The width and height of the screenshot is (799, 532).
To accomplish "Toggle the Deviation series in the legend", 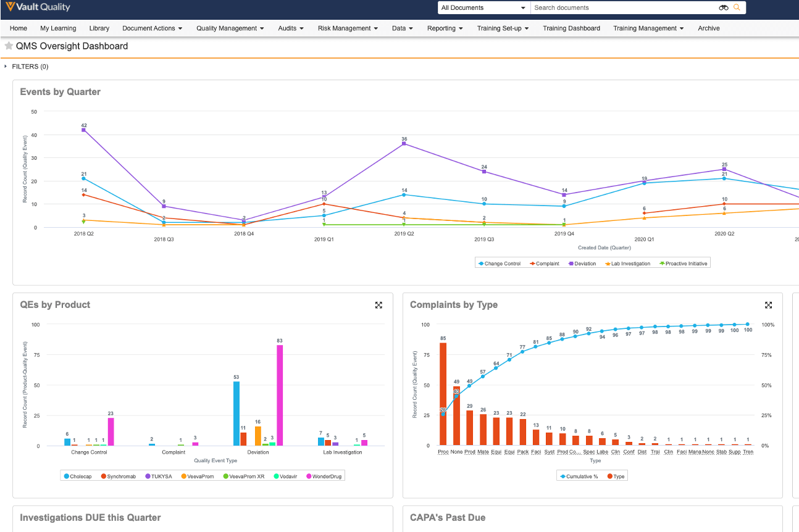I will point(582,264).
